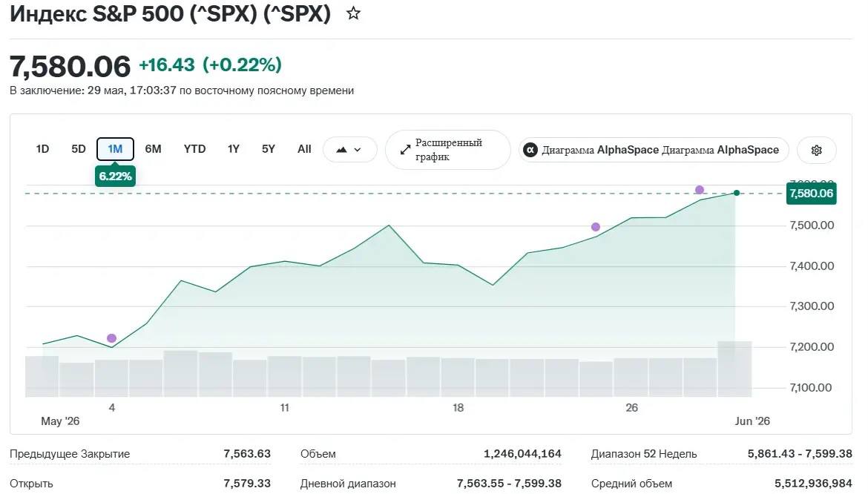
Task: Select the YTD time range
Action: pos(194,149)
